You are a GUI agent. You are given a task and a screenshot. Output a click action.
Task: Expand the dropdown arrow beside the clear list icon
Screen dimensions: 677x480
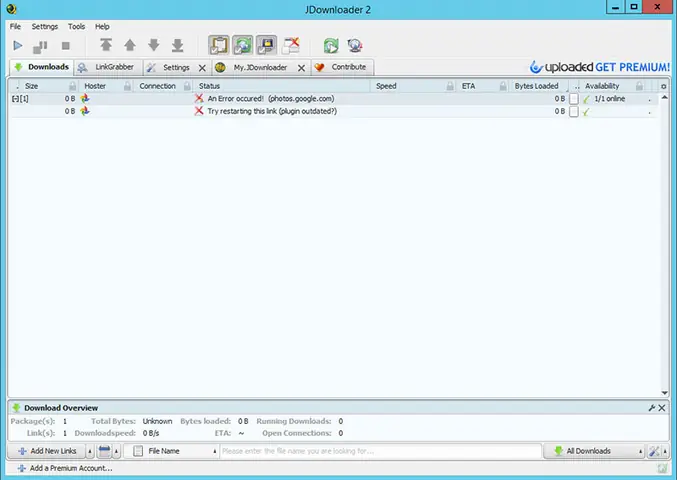117,452
